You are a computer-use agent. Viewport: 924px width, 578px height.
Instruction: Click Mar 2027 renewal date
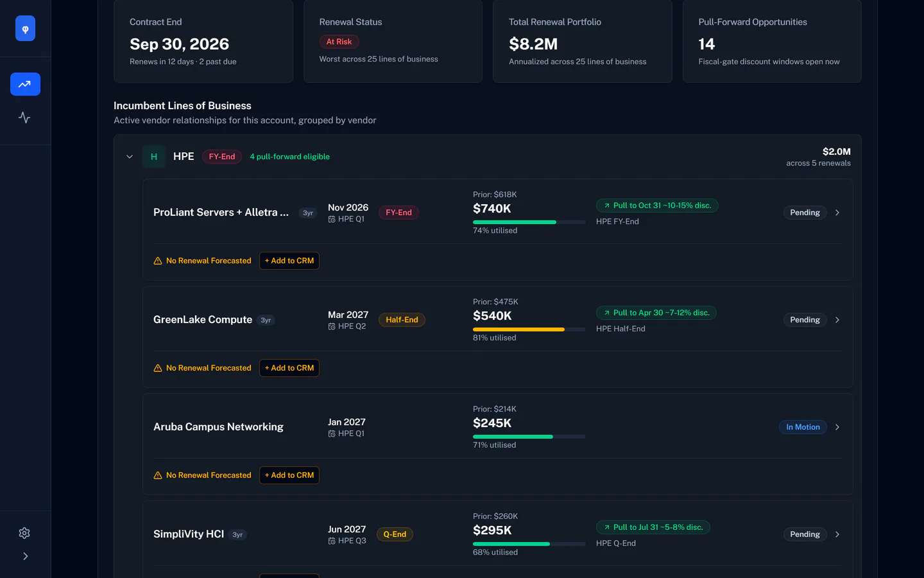click(x=348, y=315)
